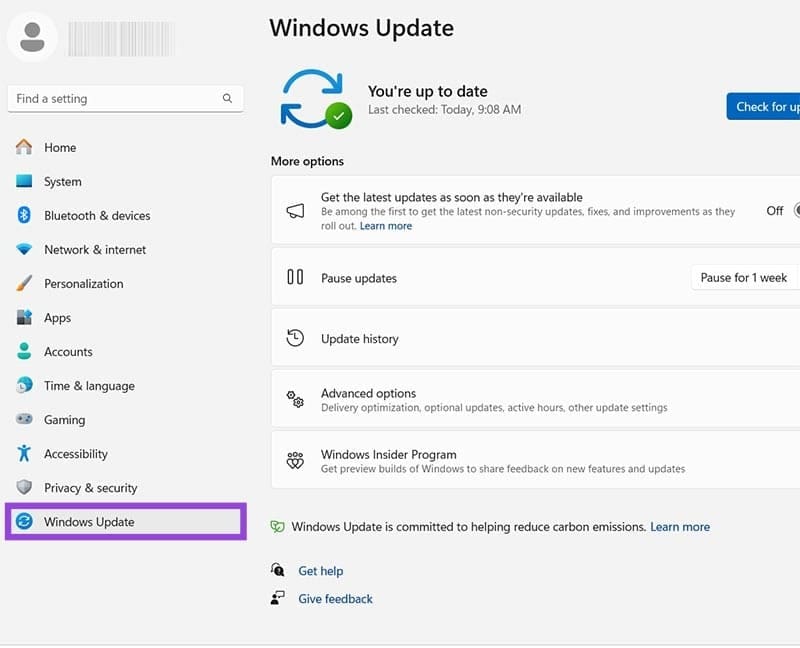Click the large update status sync icon
The image size is (800, 648).
[315, 98]
